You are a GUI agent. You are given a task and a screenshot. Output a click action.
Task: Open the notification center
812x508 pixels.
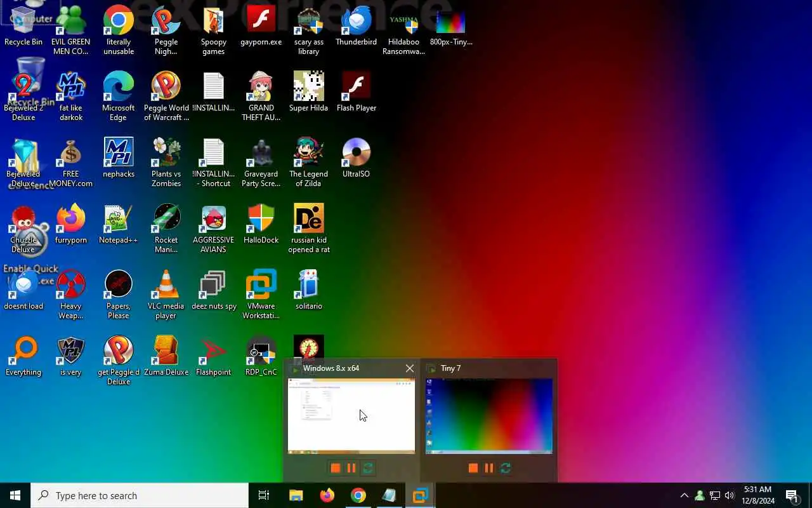tap(792, 495)
